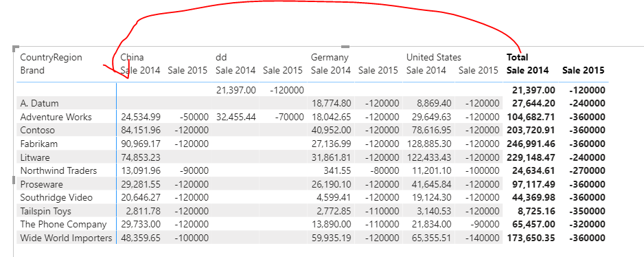Click the -320000 Phone Company total

(588, 225)
